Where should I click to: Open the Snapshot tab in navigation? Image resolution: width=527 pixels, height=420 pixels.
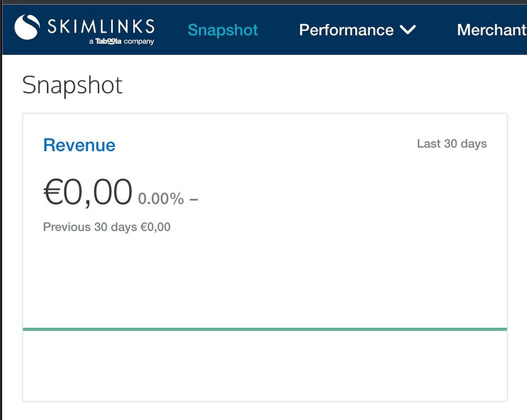coord(223,30)
